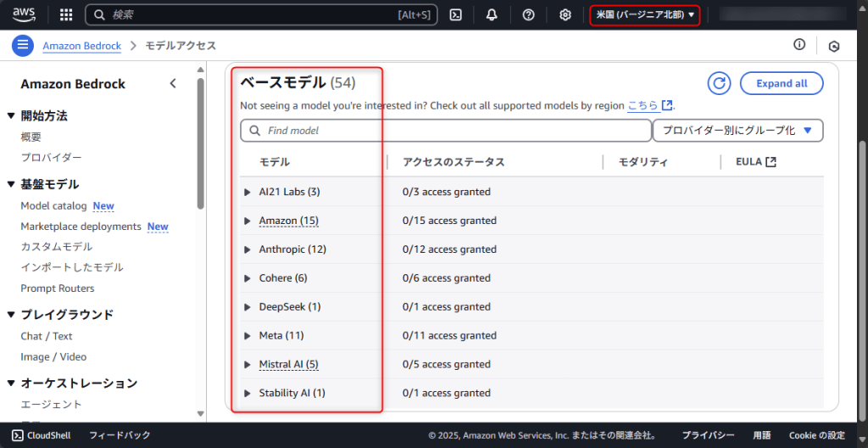Expand the Stability AI (1) group
868x448 pixels.
point(248,394)
